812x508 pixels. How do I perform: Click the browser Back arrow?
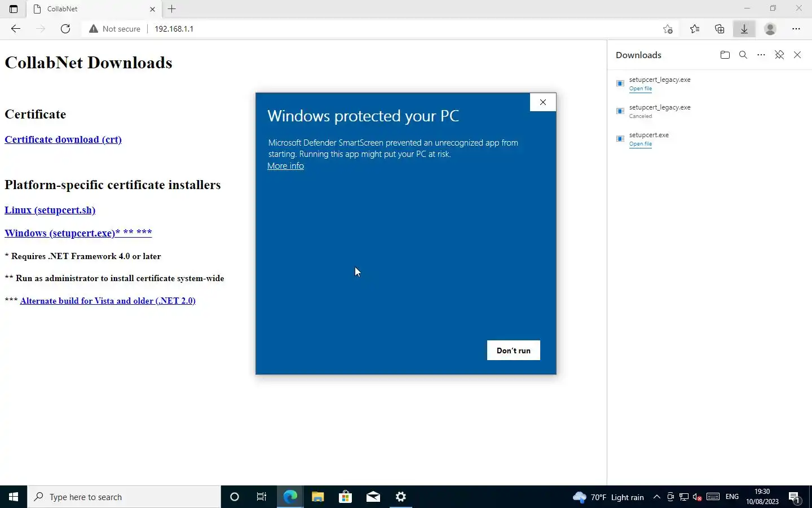click(16, 29)
